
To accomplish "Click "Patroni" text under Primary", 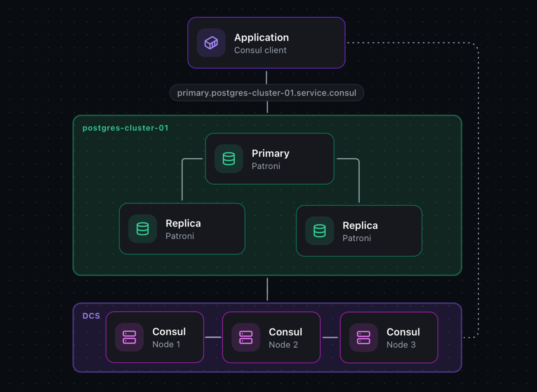I will tap(266, 166).
